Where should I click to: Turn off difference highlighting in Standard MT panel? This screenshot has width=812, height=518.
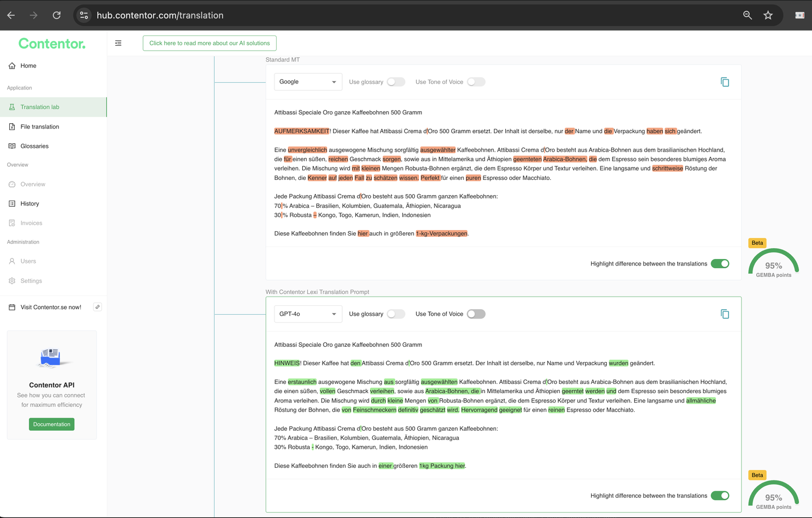(x=720, y=264)
